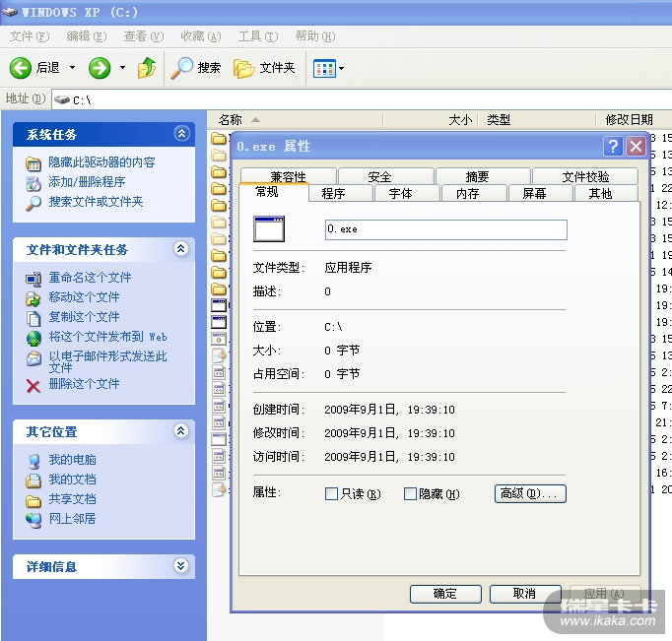Click the e-mail file envelope icon
672x641 pixels.
34,358
